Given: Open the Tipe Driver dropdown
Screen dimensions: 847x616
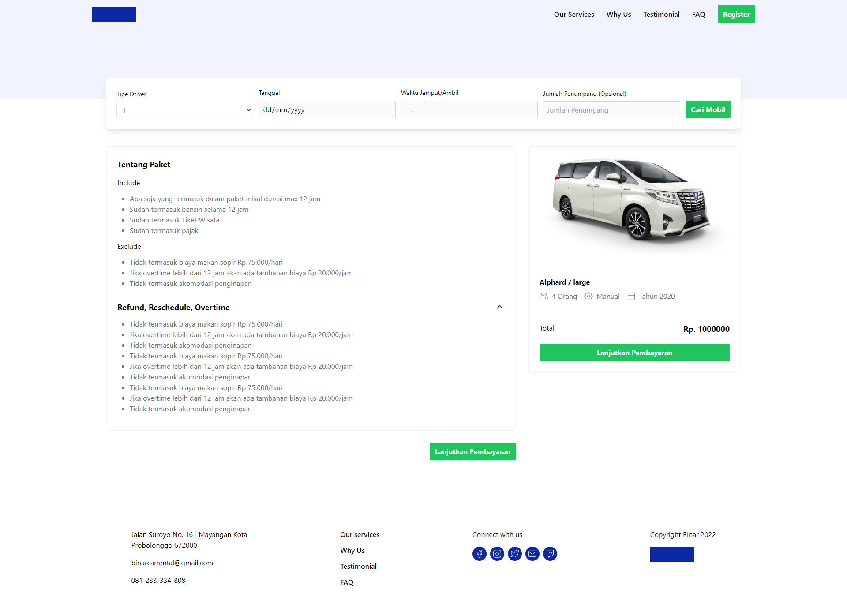Looking at the screenshot, I should (x=184, y=110).
